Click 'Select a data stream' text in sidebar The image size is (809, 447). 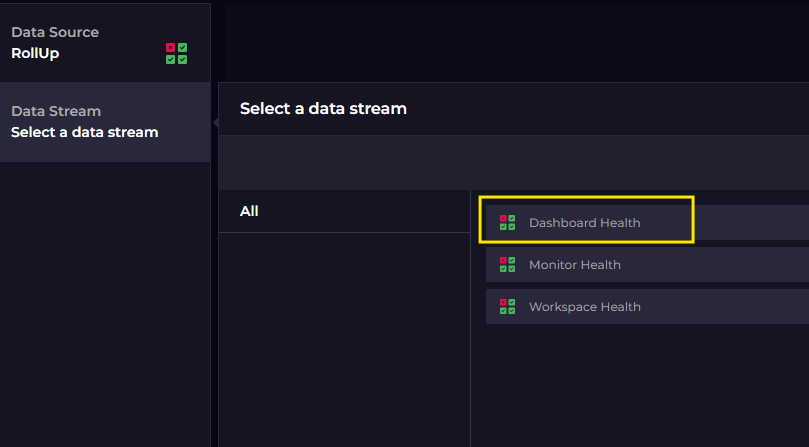pos(84,132)
